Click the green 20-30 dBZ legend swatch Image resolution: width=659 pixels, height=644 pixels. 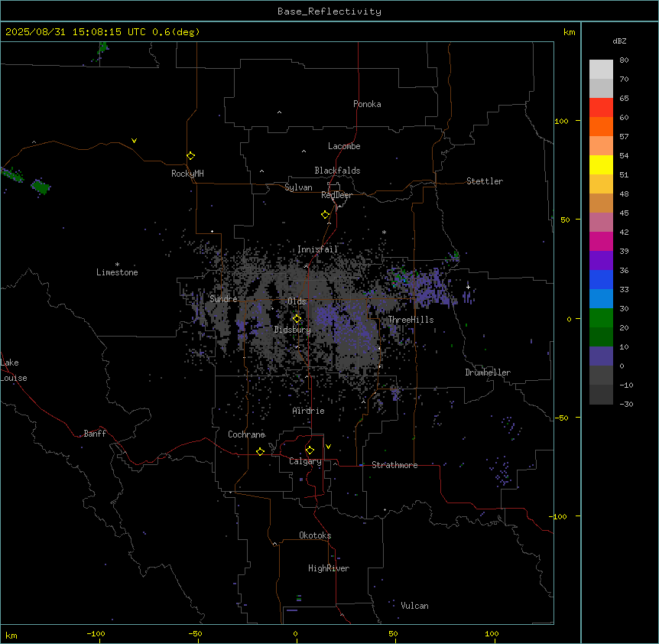point(601,318)
